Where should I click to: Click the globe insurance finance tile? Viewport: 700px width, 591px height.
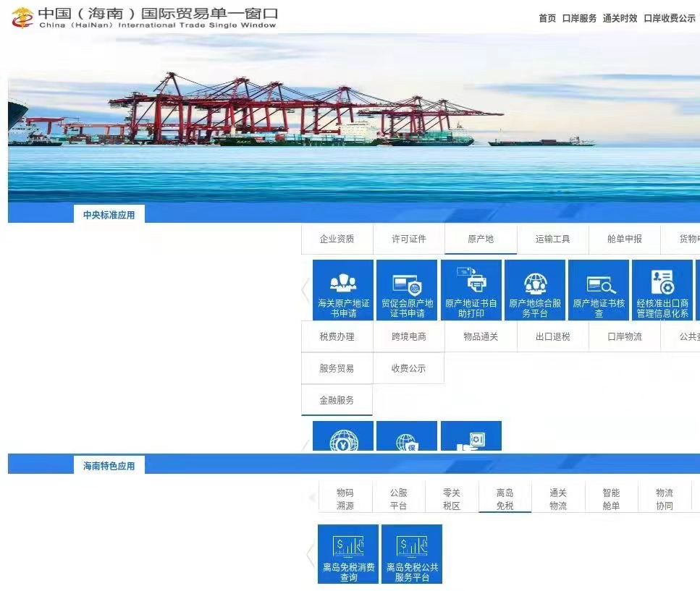click(x=407, y=435)
